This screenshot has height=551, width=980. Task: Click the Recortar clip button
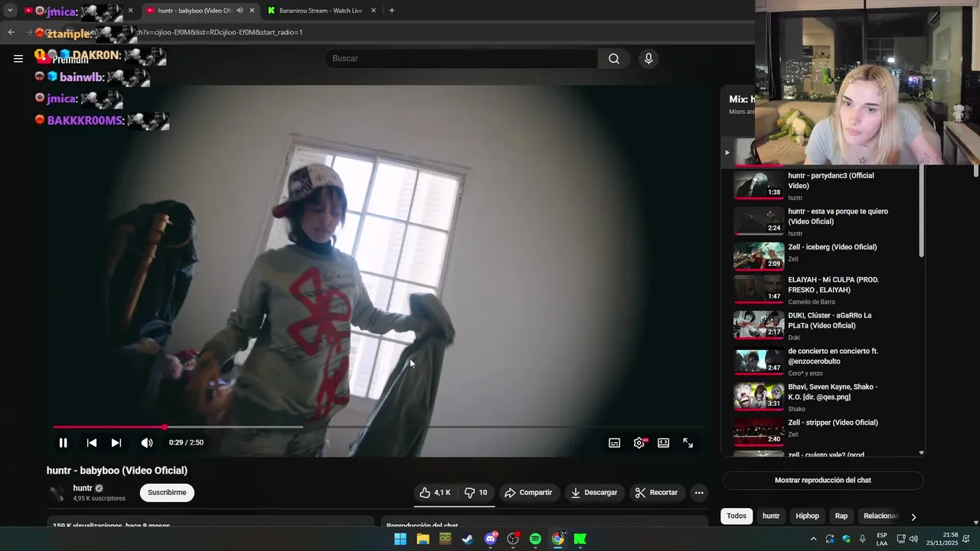point(657,493)
